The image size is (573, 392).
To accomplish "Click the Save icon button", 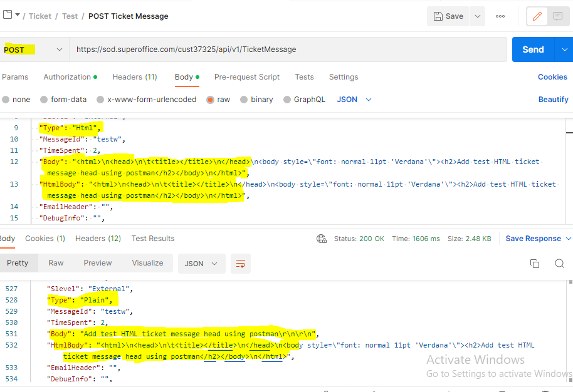I will 448,16.
